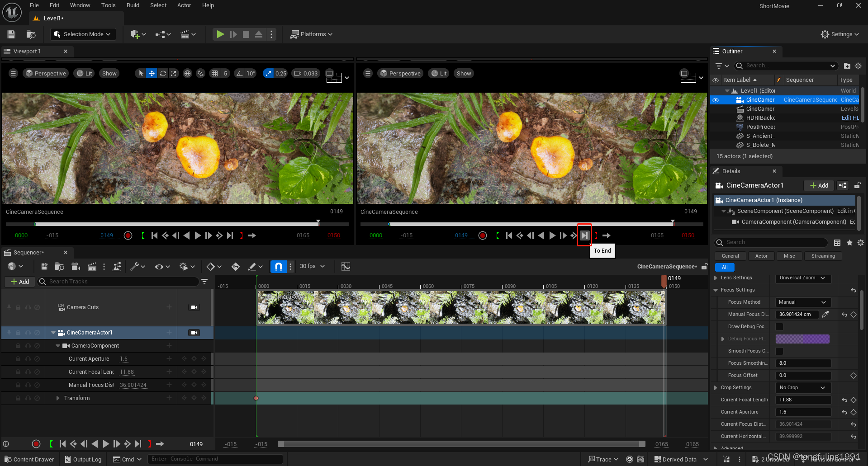The image size is (868, 466).
Task: Click Sequencer render movie clapperboard icon
Action: coord(92,267)
